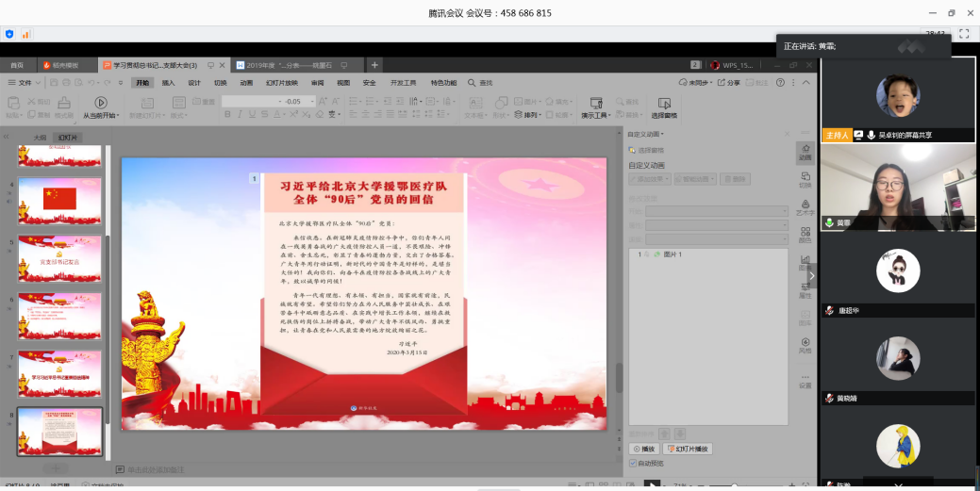Image resolution: width=980 pixels, height=491 pixels.
Task: Expand participant panel with right arrow handle
Action: [811, 275]
